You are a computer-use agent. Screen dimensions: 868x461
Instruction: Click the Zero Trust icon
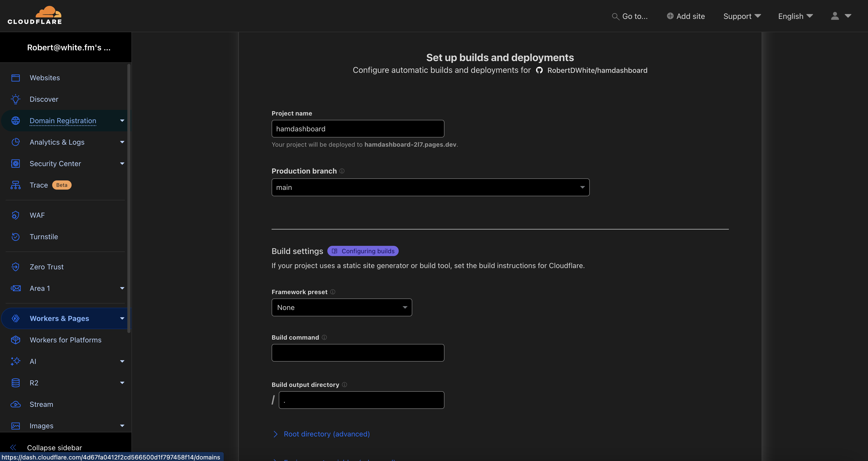pos(16,267)
